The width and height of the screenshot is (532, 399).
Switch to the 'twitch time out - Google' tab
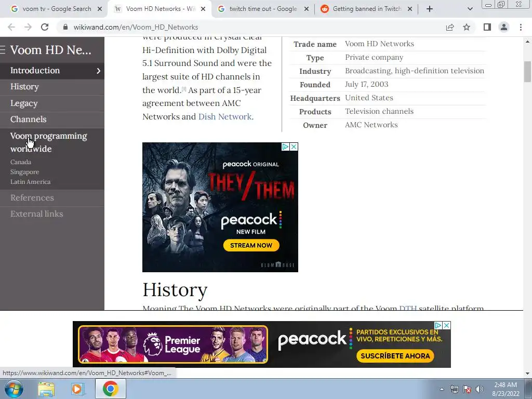(x=262, y=9)
